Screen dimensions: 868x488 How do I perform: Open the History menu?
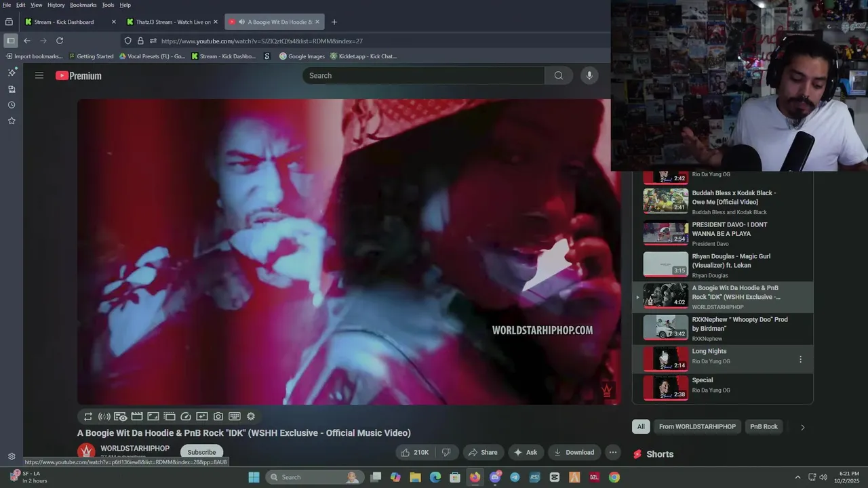[56, 5]
